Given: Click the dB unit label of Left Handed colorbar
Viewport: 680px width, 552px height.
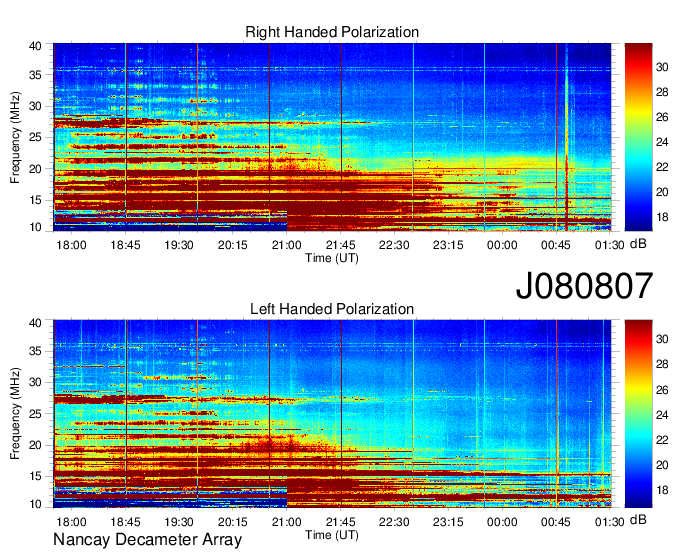Looking at the screenshot, I should point(638,519).
